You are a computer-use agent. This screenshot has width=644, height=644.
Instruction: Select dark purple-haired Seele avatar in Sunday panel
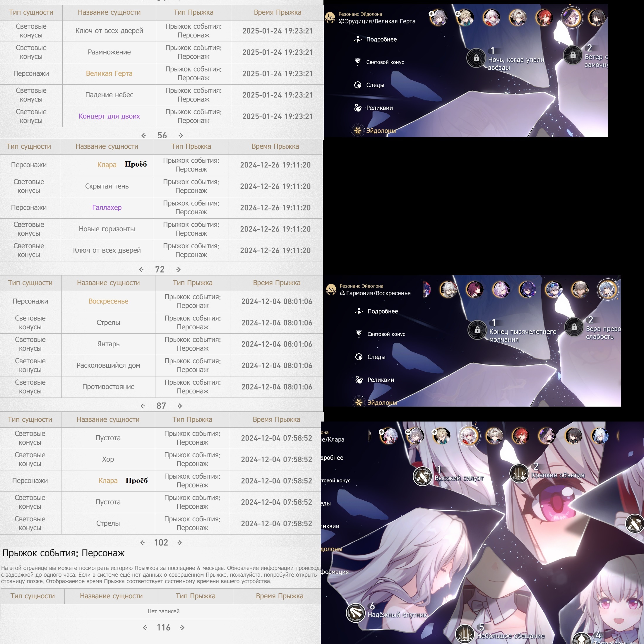pos(527,289)
